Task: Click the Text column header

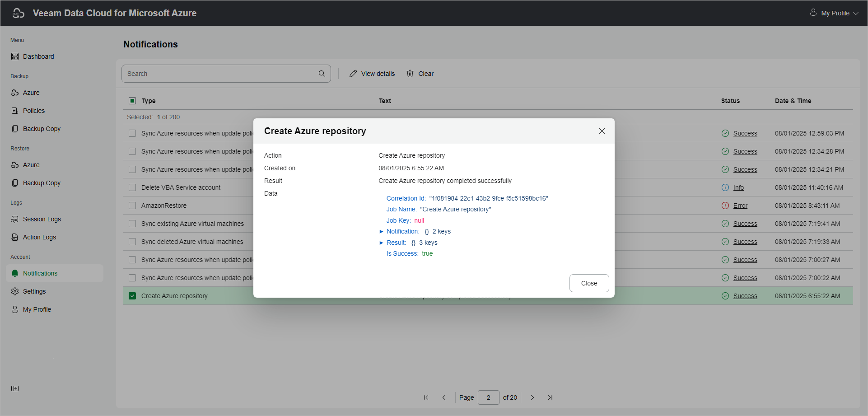Action: pyautogui.click(x=385, y=101)
